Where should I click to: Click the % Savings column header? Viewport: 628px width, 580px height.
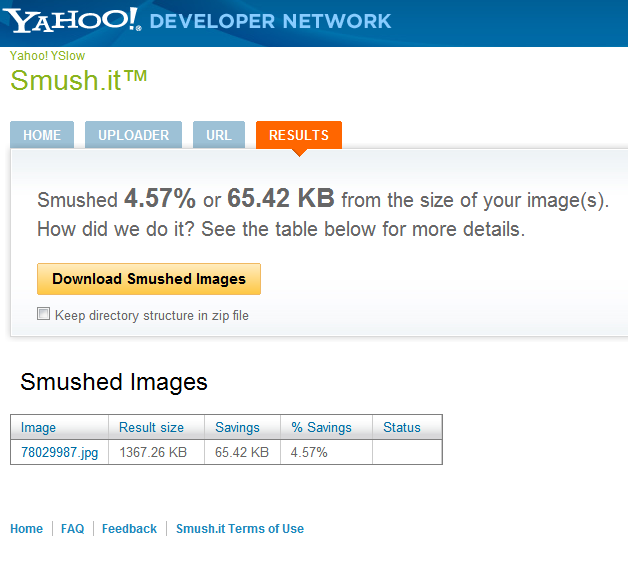click(x=326, y=427)
